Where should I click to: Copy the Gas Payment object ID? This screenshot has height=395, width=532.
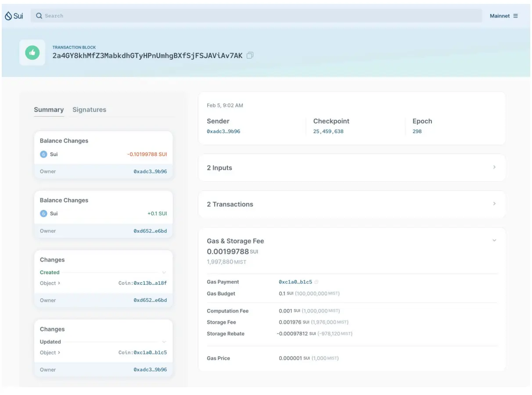coord(316,282)
